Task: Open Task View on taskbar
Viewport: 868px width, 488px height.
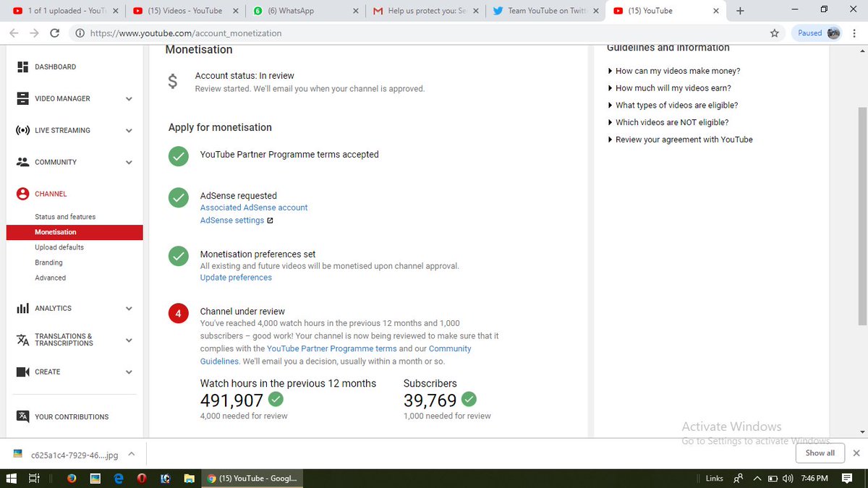Action: [34, 478]
